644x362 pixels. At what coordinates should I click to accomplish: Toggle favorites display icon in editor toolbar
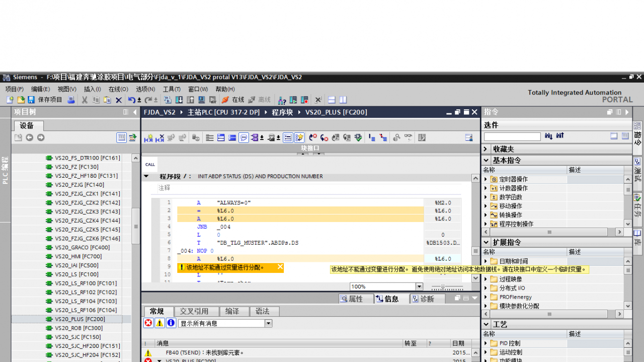[x=299, y=137]
